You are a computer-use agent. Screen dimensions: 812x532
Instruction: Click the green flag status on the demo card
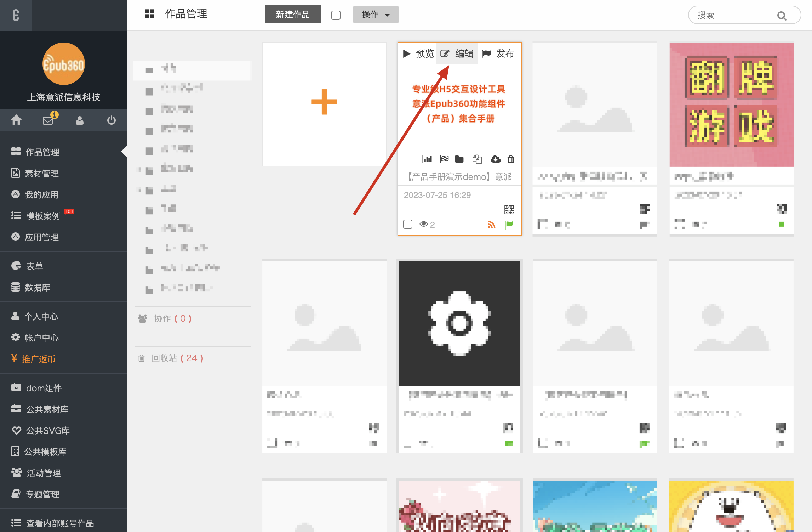509,225
